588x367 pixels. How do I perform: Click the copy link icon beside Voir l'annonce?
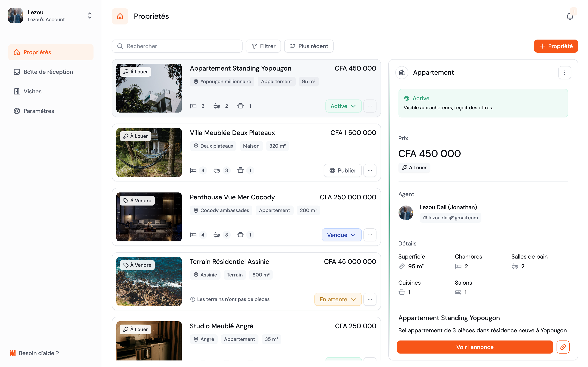pos(563,347)
